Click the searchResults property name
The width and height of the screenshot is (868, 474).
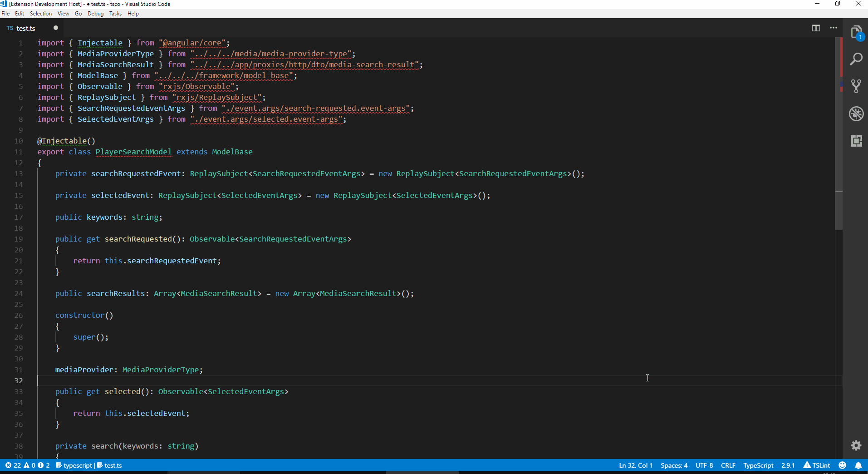click(x=116, y=293)
